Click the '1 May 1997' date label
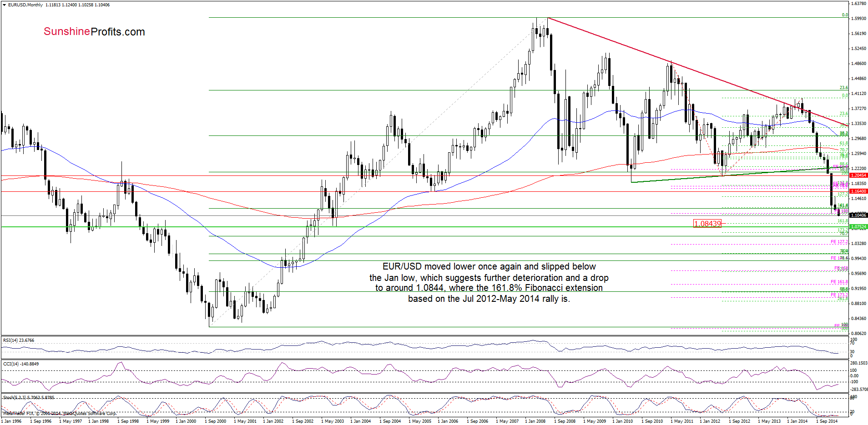This screenshot has height=425, width=868. 71,421
